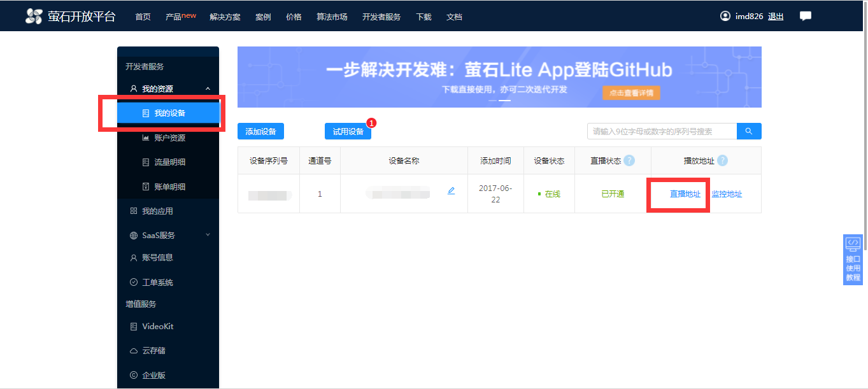Click the red notification badge on 试用设备

[x=372, y=123]
